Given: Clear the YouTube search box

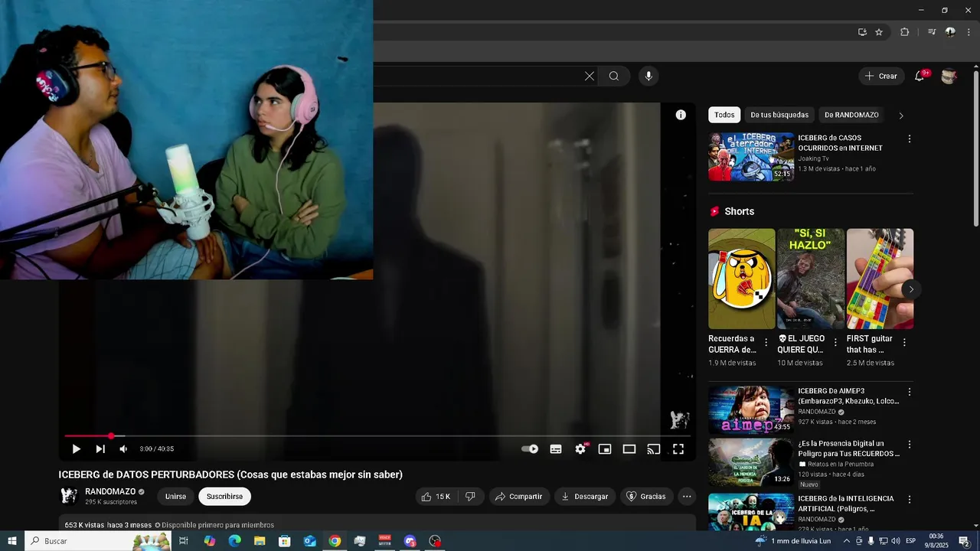Looking at the screenshot, I should [x=590, y=76].
